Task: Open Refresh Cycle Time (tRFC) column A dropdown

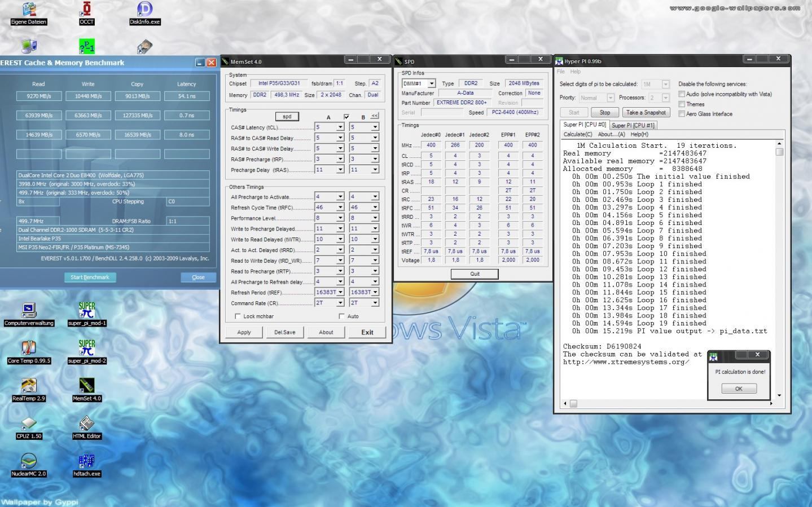Action: pyautogui.click(x=340, y=207)
